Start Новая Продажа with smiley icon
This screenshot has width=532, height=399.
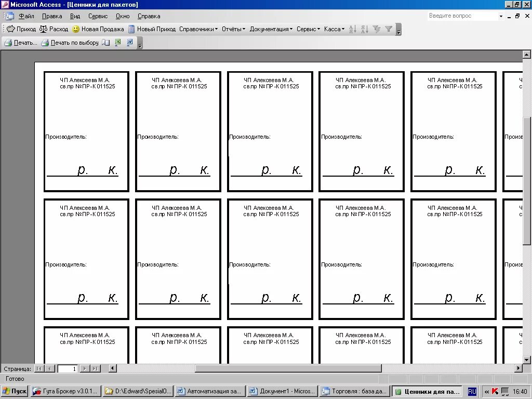click(98, 29)
